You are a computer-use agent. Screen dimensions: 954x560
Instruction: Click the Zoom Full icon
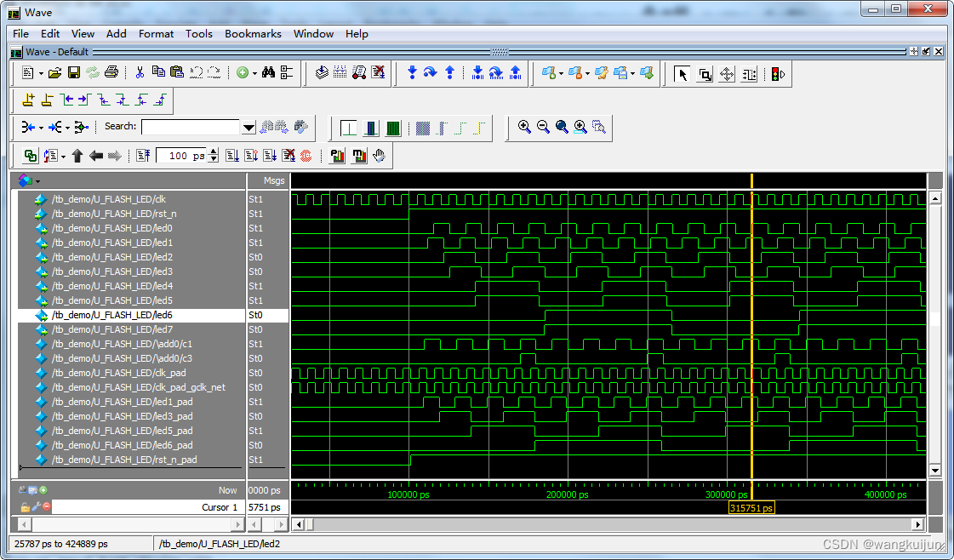(561, 127)
